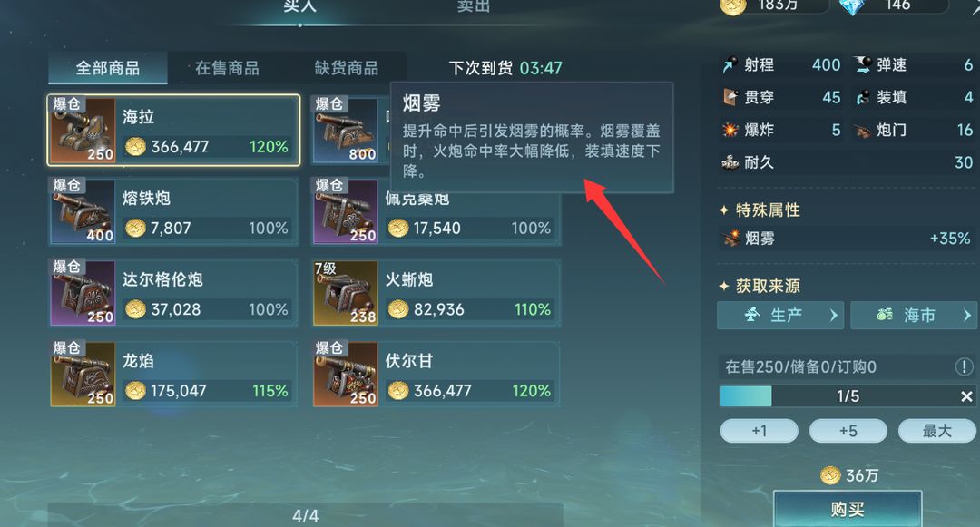The height and width of the screenshot is (527, 980).
Task: Tap the 烟雾 special attribute icon
Action: (730, 239)
